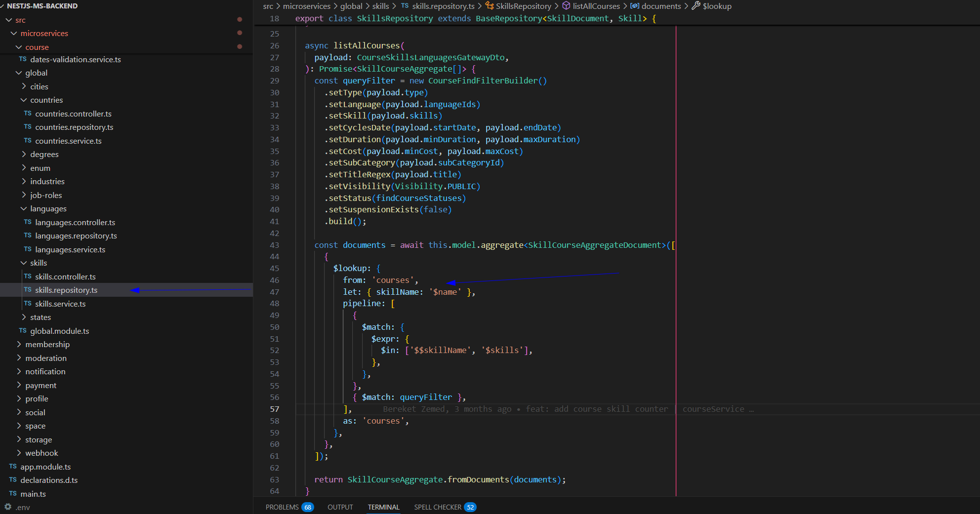Click git blame annotation 'Bereket Zemed'
The width and height of the screenshot is (980, 514).
[x=415, y=409]
